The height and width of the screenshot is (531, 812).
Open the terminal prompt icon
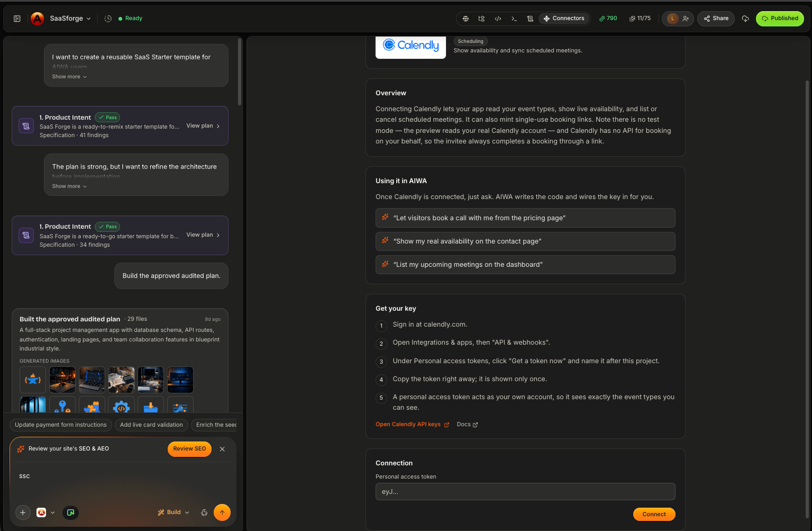pos(514,19)
